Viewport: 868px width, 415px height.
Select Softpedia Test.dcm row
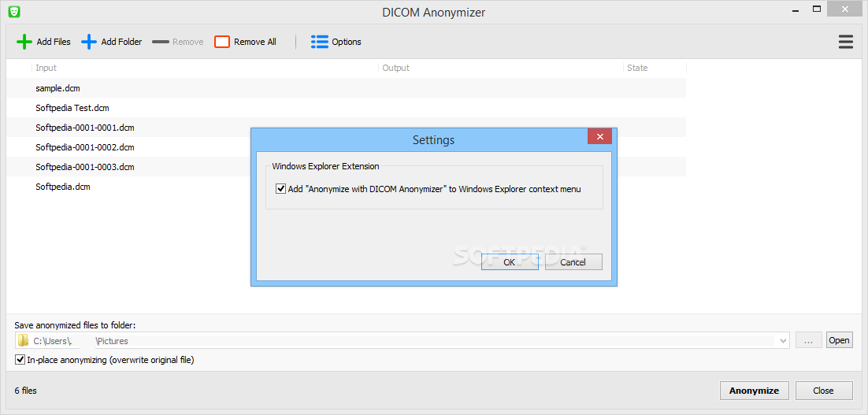(346, 108)
